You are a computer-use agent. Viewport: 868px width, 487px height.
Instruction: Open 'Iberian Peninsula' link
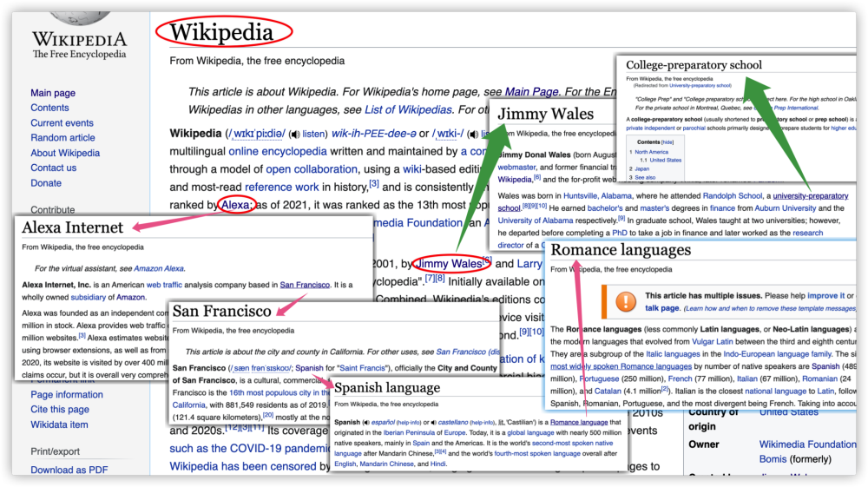(409, 433)
